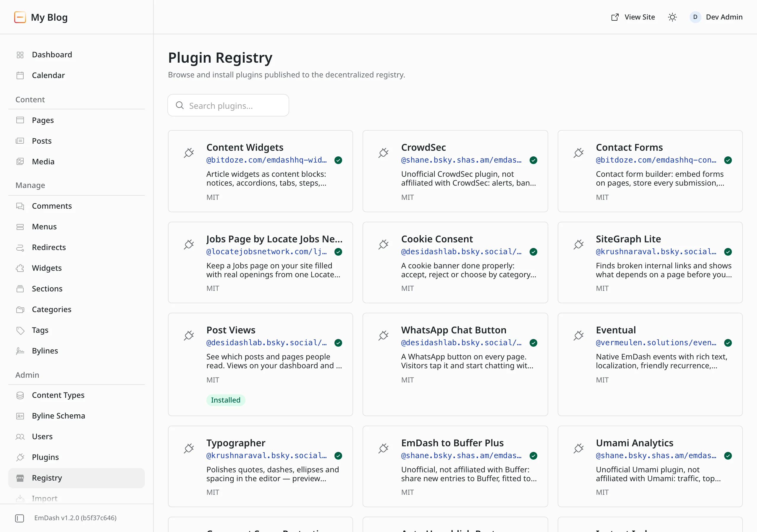Open the Cookie Consent plugin
The height and width of the screenshot is (532, 757).
(x=455, y=262)
